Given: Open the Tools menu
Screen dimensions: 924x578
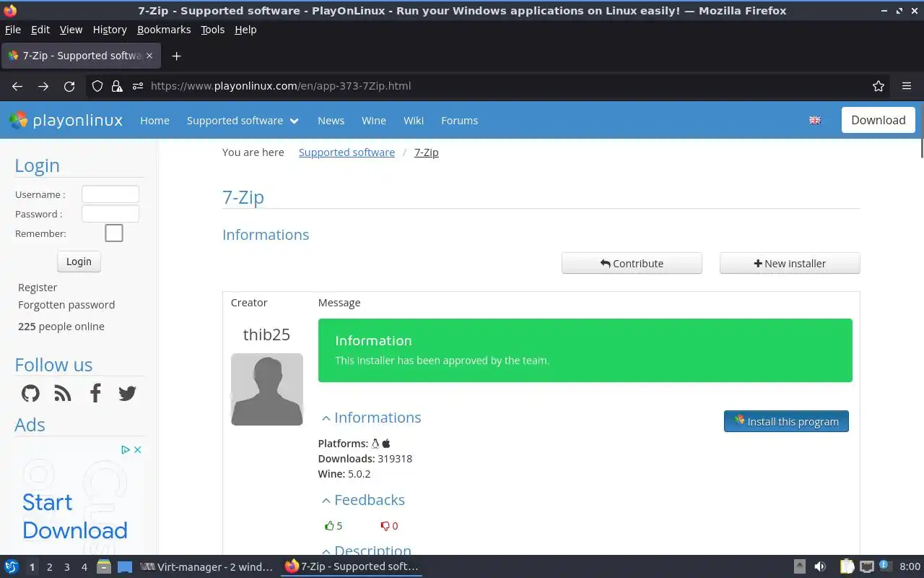Looking at the screenshot, I should [213, 30].
